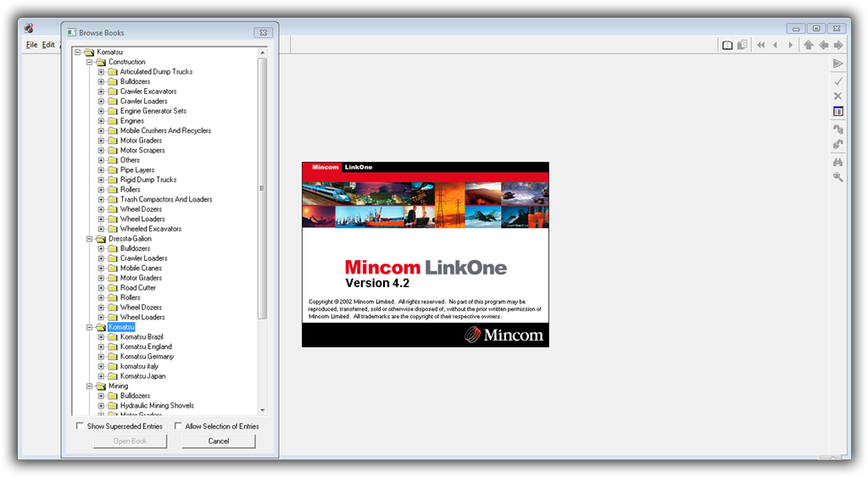The image size is (868, 477).
Task: Click the thick left arrow icon
Action: click(824, 45)
